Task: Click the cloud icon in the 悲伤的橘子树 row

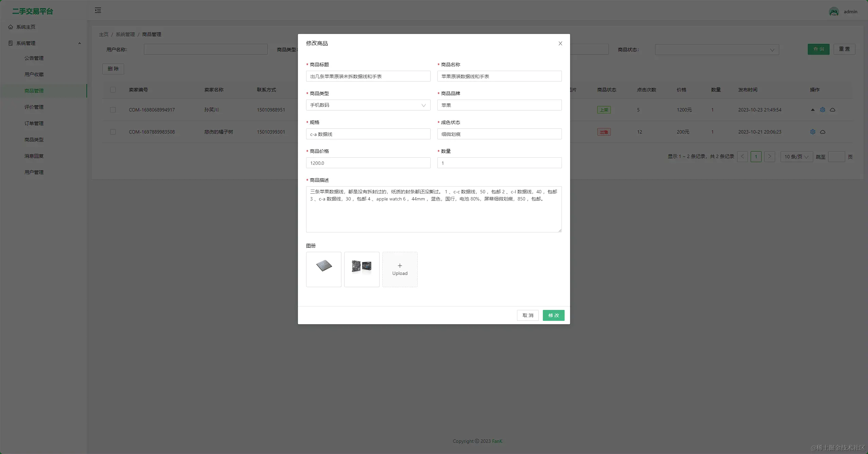Action: (822, 132)
